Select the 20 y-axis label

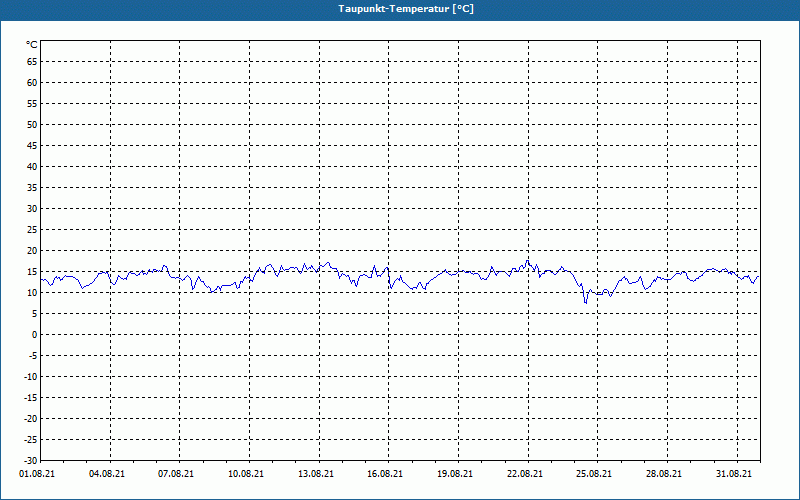(32, 251)
